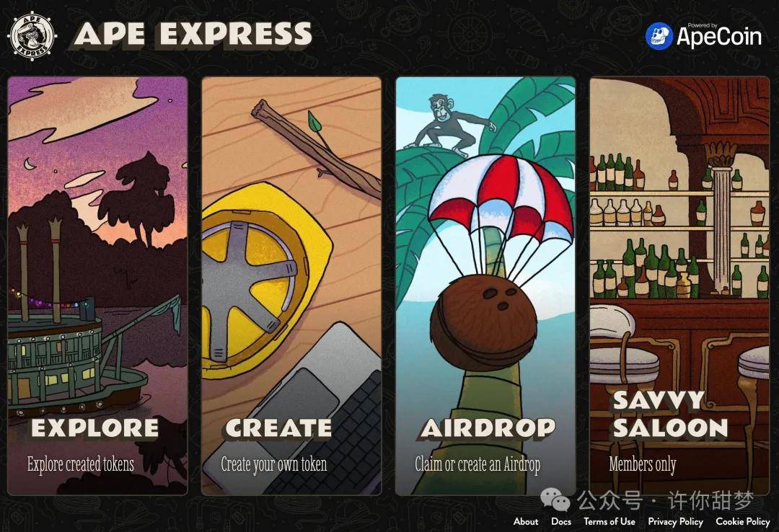Open the Explore card with riverboat
Screen dimensions: 779x532
[98, 285]
